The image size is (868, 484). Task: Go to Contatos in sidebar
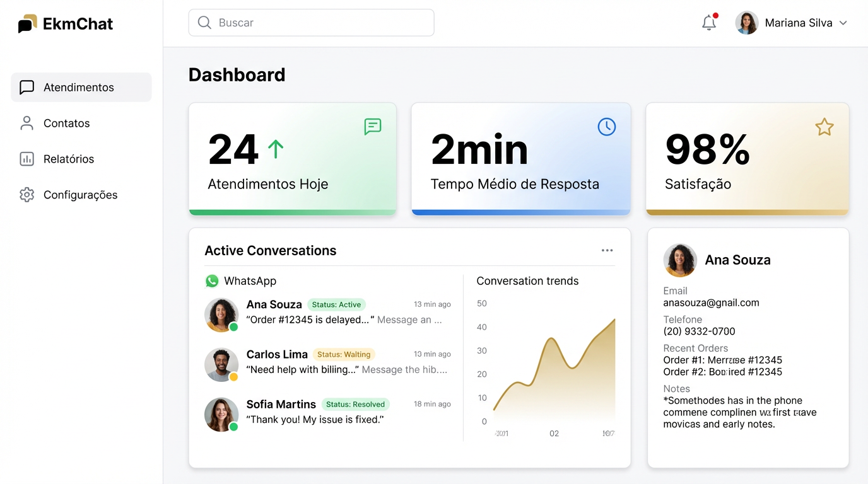(x=81, y=123)
